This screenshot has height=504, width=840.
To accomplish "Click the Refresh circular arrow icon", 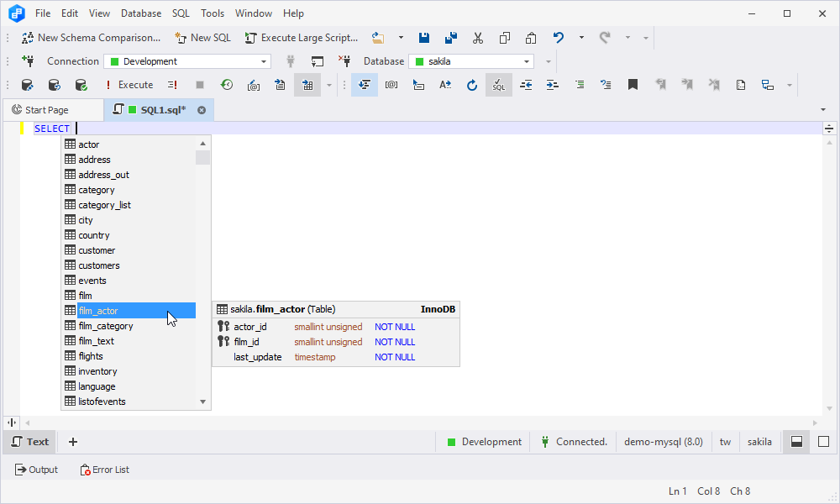I will 472,85.
